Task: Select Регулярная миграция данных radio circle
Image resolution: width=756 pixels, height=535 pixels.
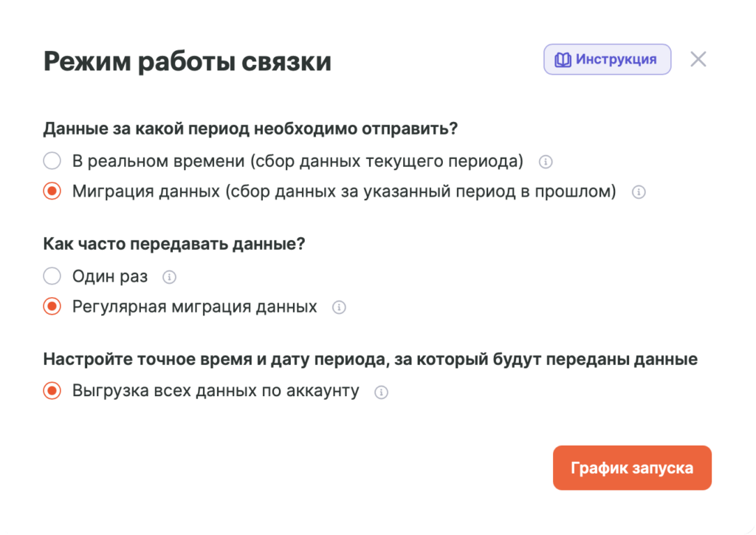Action: tap(52, 307)
